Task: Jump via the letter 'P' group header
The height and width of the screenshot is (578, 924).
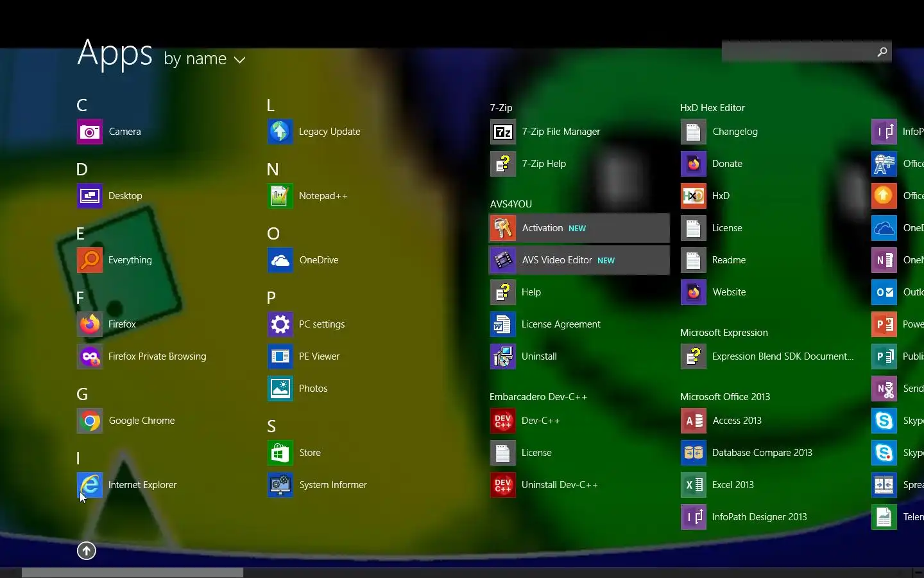Action: click(x=271, y=298)
